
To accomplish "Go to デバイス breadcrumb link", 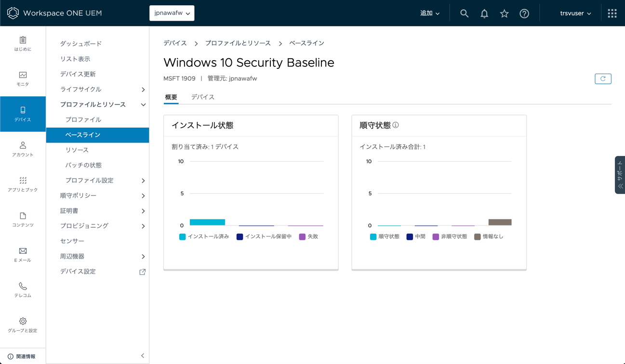I will pyautogui.click(x=175, y=43).
